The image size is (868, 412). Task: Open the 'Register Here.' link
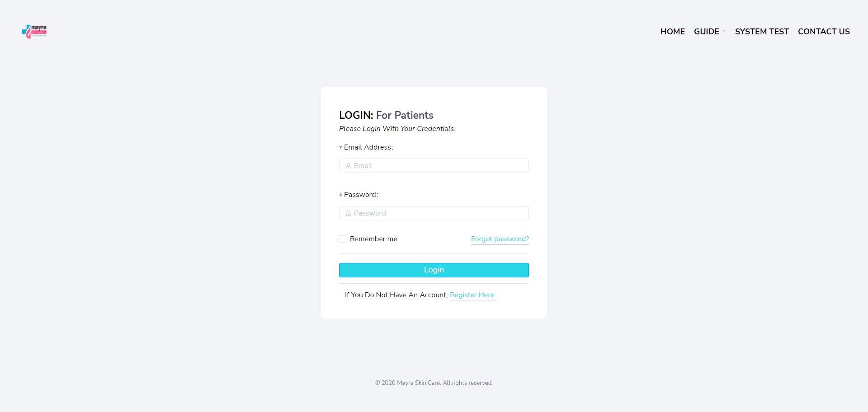click(472, 295)
